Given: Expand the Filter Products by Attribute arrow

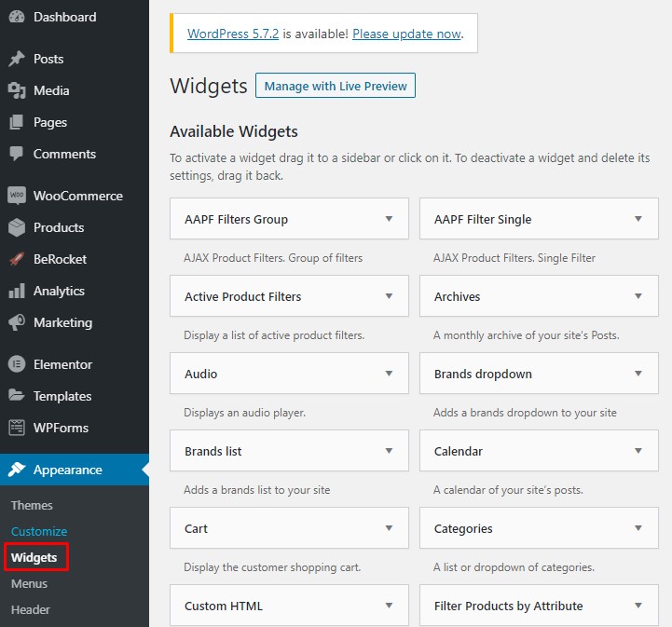Looking at the screenshot, I should tap(638, 606).
